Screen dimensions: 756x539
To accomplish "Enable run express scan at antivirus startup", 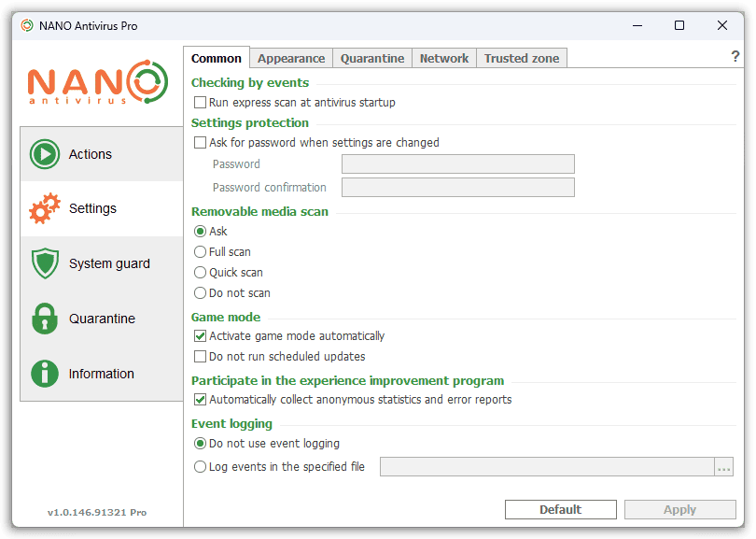I will (x=200, y=103).
